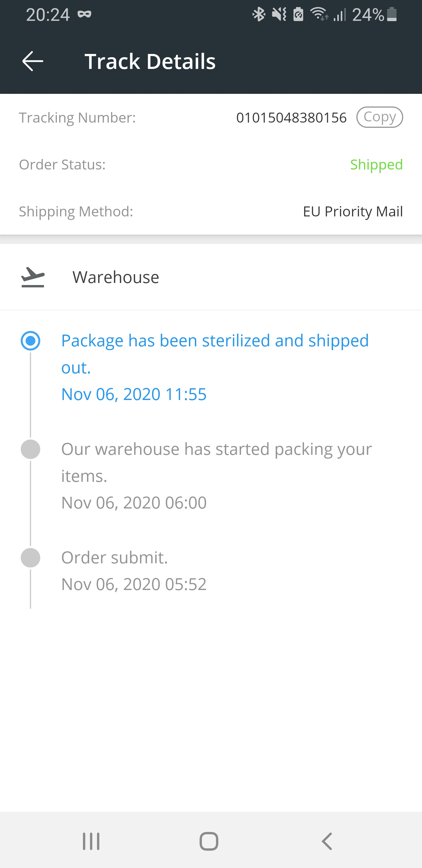Open 'Package has been sterilized' entry
422x868 pixels.
point(215,353)
